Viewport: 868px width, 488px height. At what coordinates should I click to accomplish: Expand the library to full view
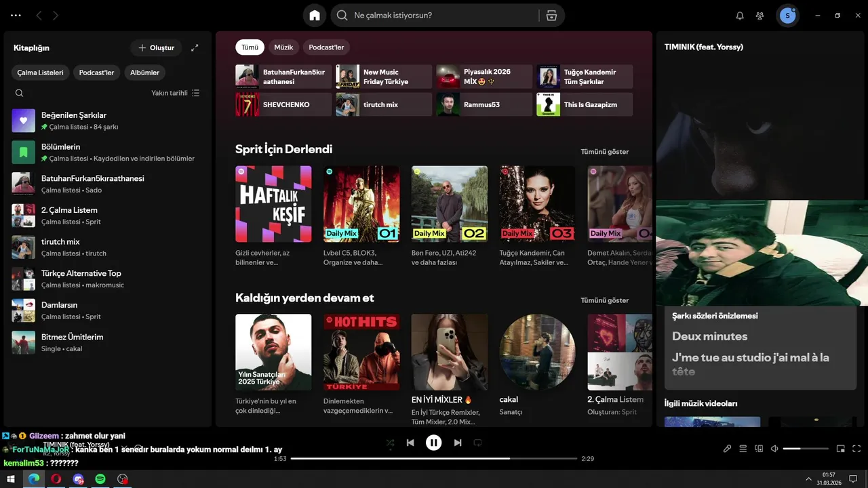tap(195, 47)
